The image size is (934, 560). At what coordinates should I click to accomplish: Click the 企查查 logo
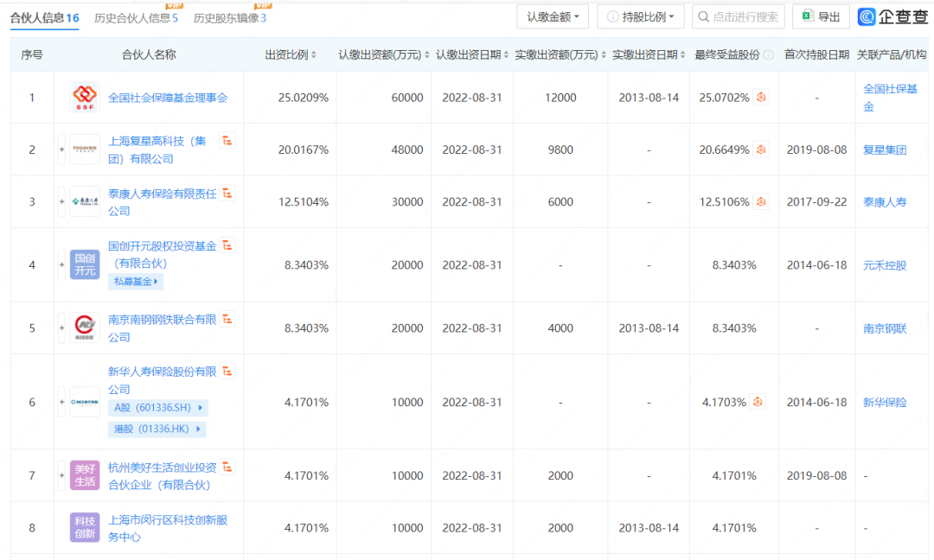tap(892, 16)
